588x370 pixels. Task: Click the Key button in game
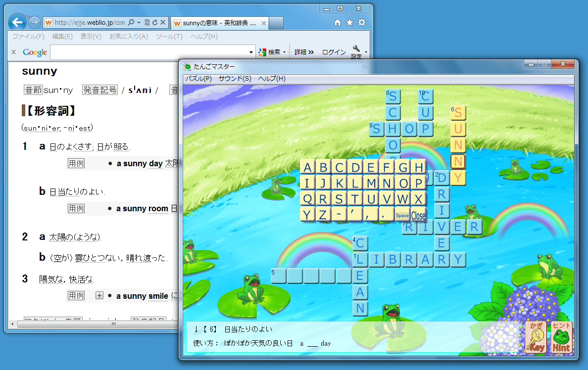(537, 337)
